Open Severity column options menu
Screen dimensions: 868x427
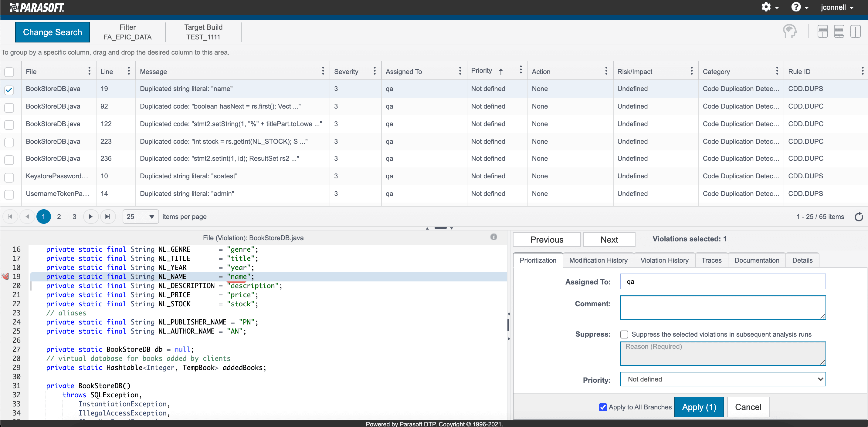coord(374,71)
